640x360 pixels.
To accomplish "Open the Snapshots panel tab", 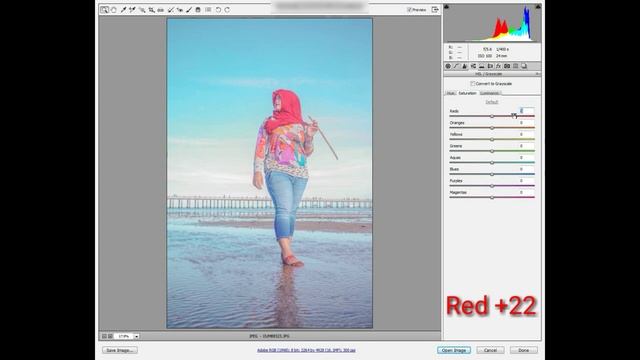I will pyautogui.click(x=524, y=66).
